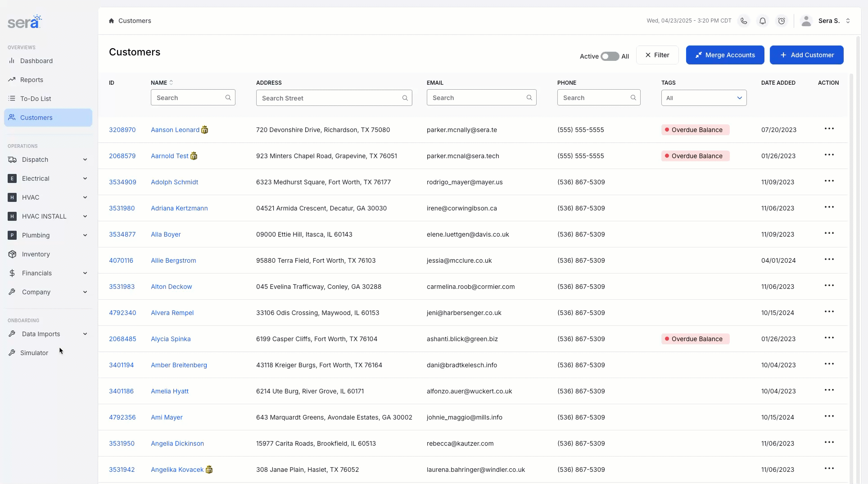Select Customers in the sidebar
Viewport: 868px width, 484px height.
tap(48, 118)
